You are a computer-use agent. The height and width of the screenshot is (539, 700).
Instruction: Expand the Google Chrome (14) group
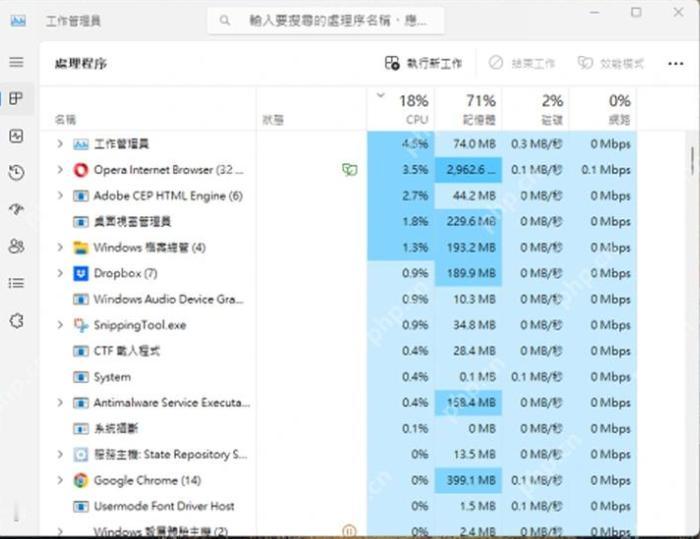pos(60,480)
